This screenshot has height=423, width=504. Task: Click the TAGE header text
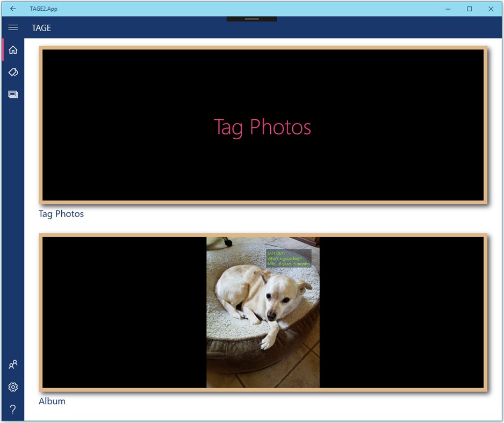tap(41, 27)
